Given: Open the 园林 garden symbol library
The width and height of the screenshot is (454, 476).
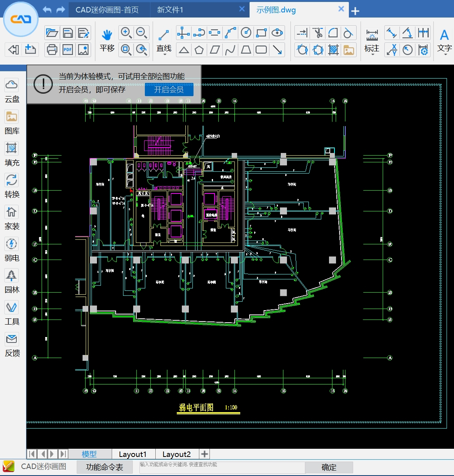Looking at the screenshot, I should (x=11, y=280).
